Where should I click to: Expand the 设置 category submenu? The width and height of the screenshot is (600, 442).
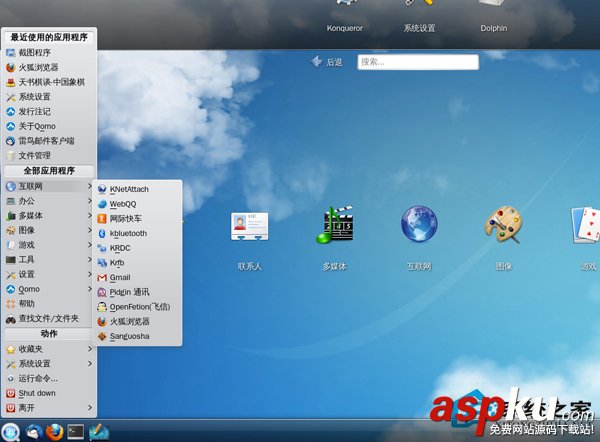coord(49,274)
